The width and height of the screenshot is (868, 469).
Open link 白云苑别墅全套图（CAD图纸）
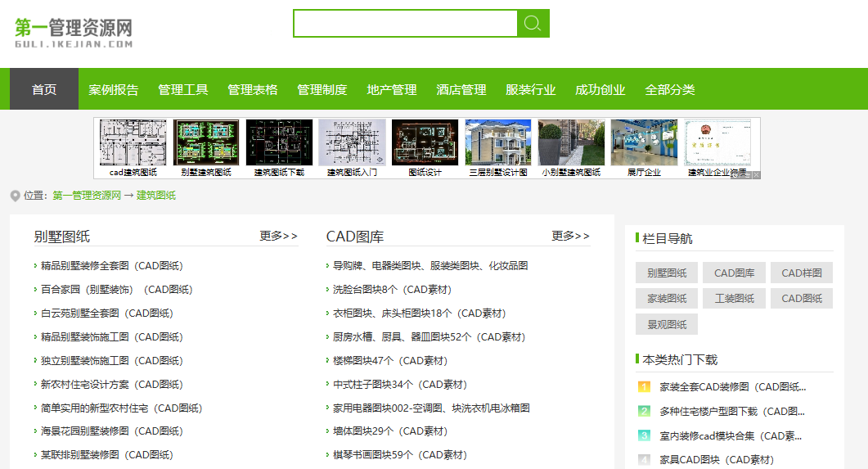click(107, 313)
